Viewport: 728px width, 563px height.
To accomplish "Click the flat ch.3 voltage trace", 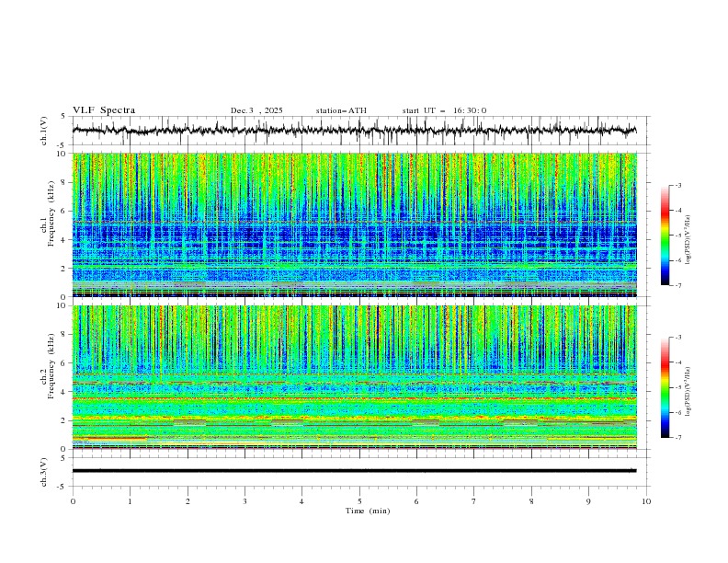I will (x=354, y=471).
